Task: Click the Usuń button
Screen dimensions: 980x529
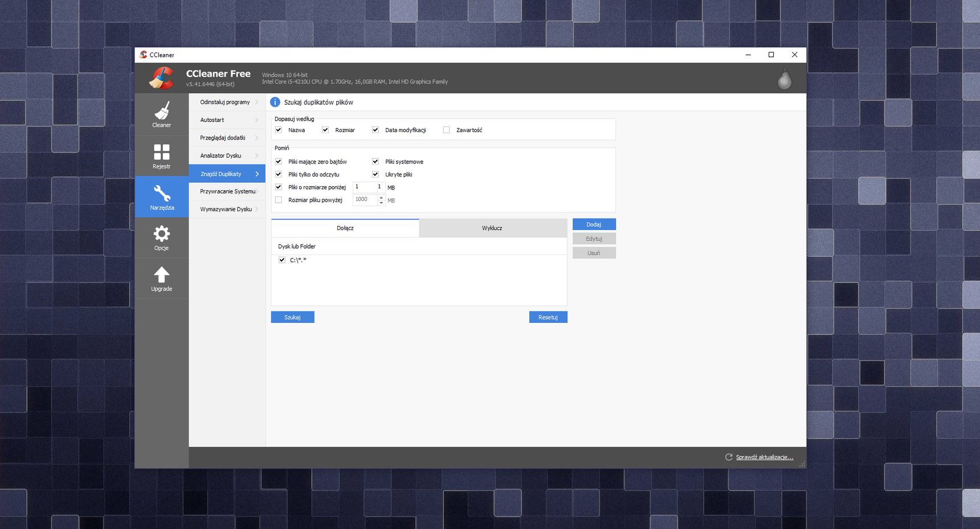Action: (x=594, y=253)
